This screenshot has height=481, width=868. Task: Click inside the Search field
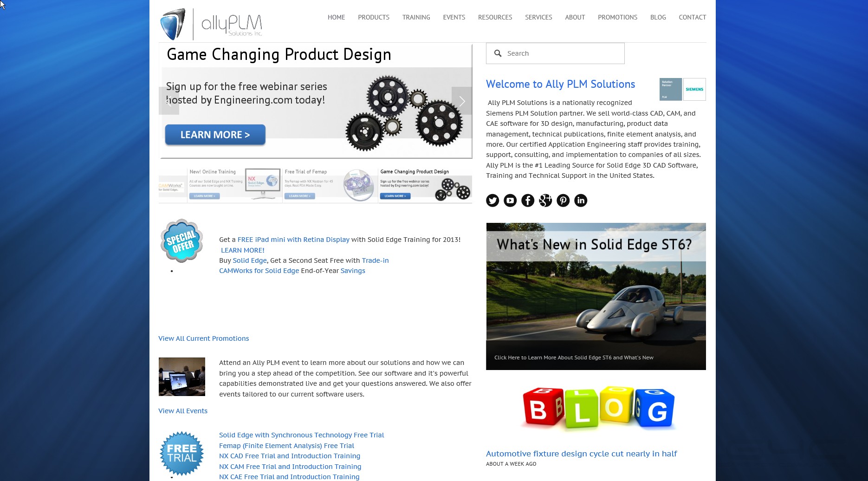click(x=555, y=53)
